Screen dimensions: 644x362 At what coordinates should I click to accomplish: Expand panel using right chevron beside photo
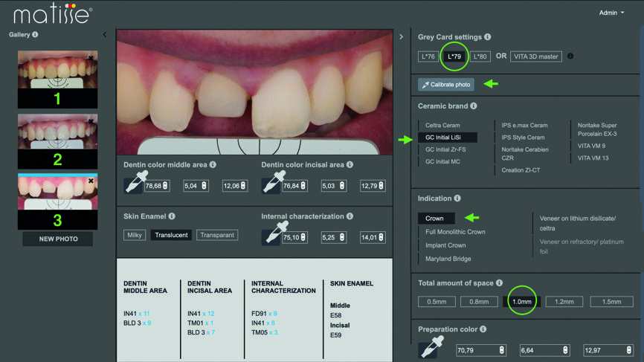click(x=402, y=36)
